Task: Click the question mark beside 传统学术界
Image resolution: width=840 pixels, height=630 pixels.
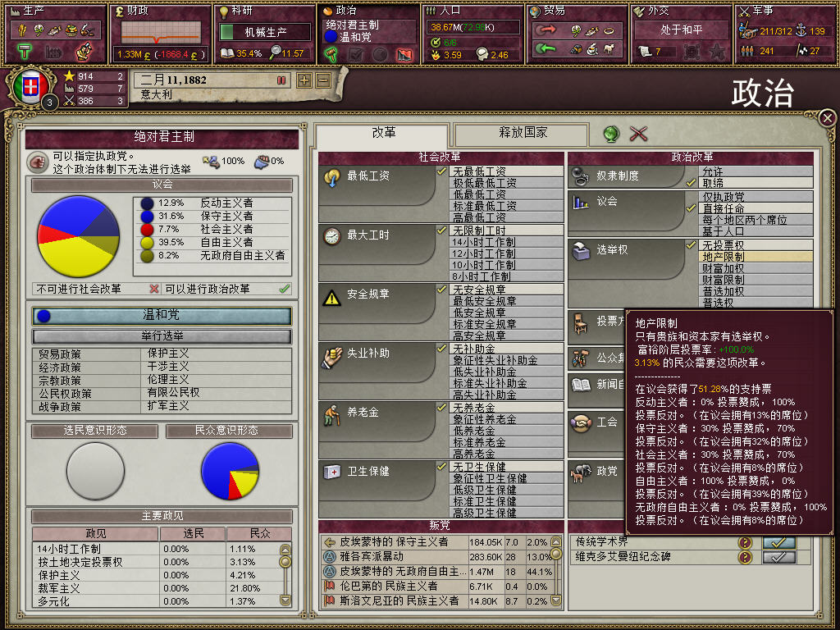Action: 745,542
